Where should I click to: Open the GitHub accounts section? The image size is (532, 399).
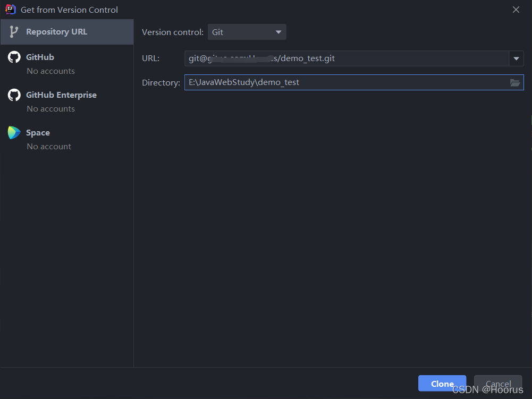click(x=67, y=64)
